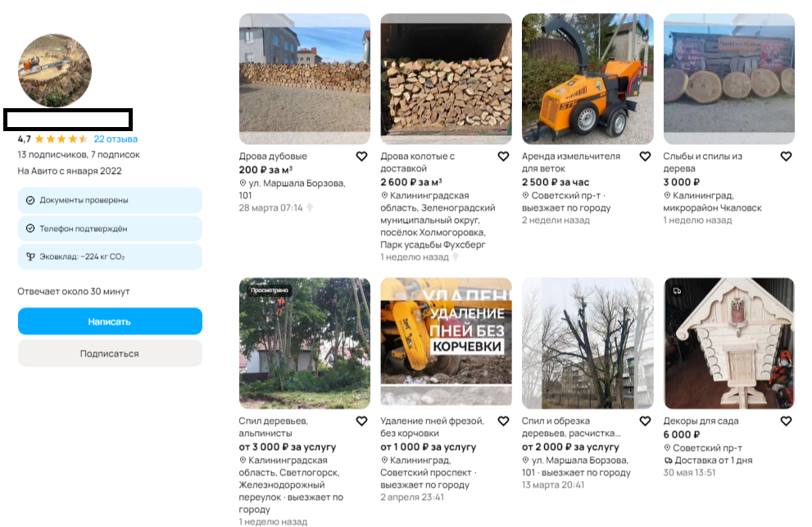Favorite the Спил и обрезка деревьев heart
The image size is (812, 527).
point(645,420)
